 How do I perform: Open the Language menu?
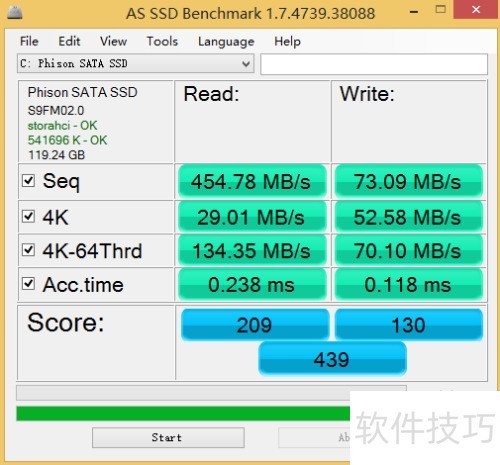click(x=226, y=41)
